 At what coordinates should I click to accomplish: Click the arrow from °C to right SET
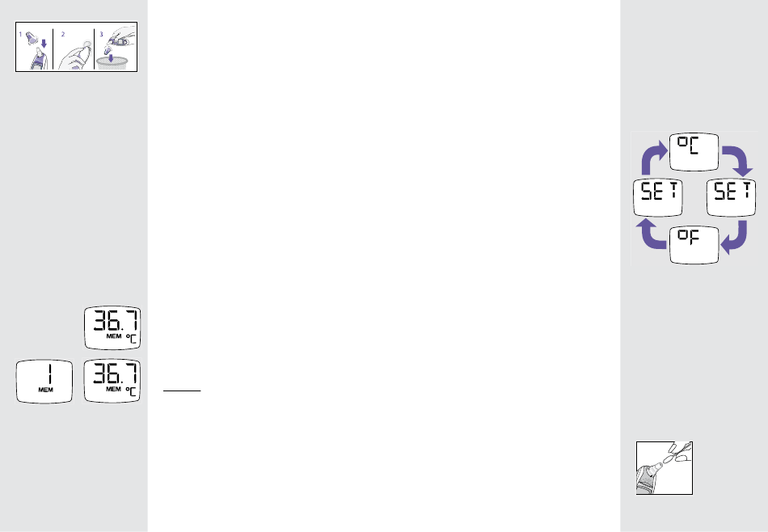tap(737, 161)
